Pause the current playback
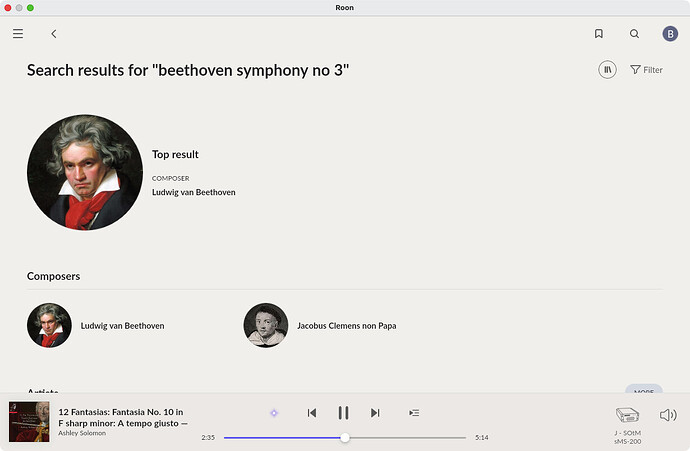The height and width of the screenshot is (451, 690). (343, 413)
